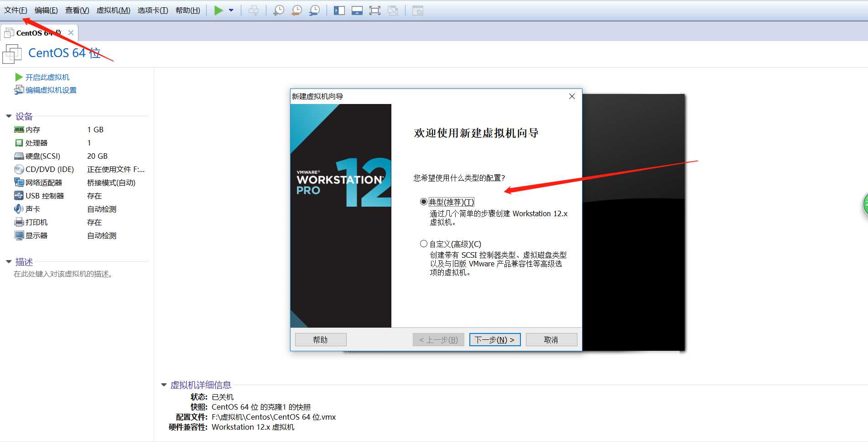This screenshot has height=442, width=868.
Task: Click the 20 GB hard disk value
Action: pyautogui.click(x=97, y=156)
